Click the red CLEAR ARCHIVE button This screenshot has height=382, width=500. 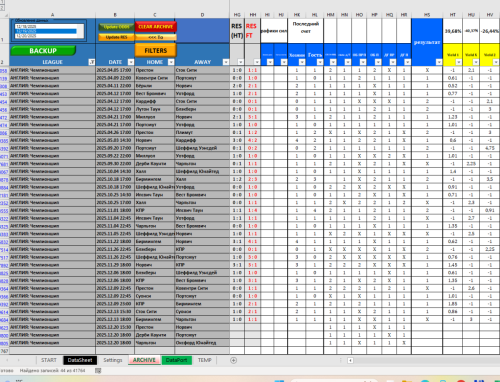pos(155,27)
